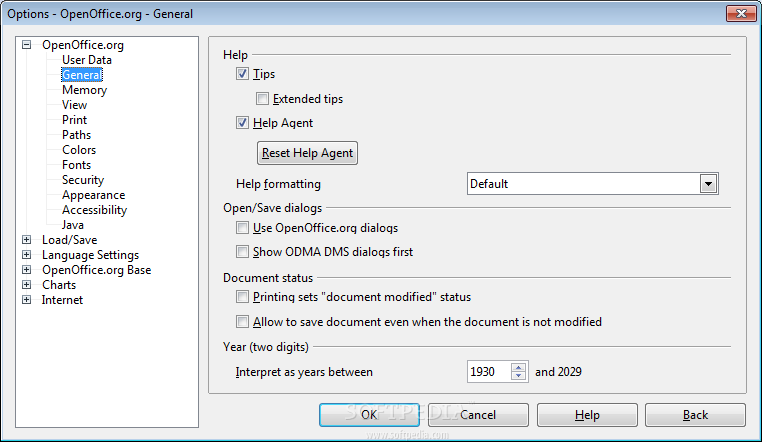Image resolution: width=762 pixels, height=442 pixels.
Task: Click the Back button
Action: (695, 415)
